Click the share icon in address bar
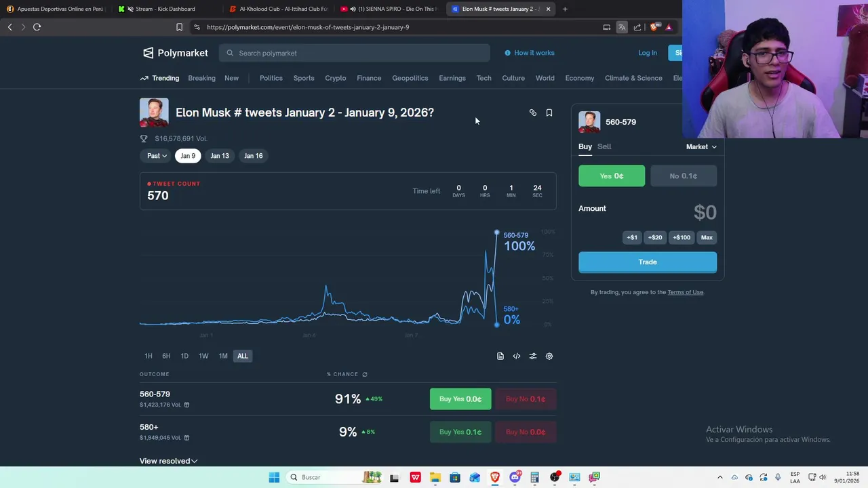Image resolution: width=868 pixels, height=488 pixels. point(637,27)
